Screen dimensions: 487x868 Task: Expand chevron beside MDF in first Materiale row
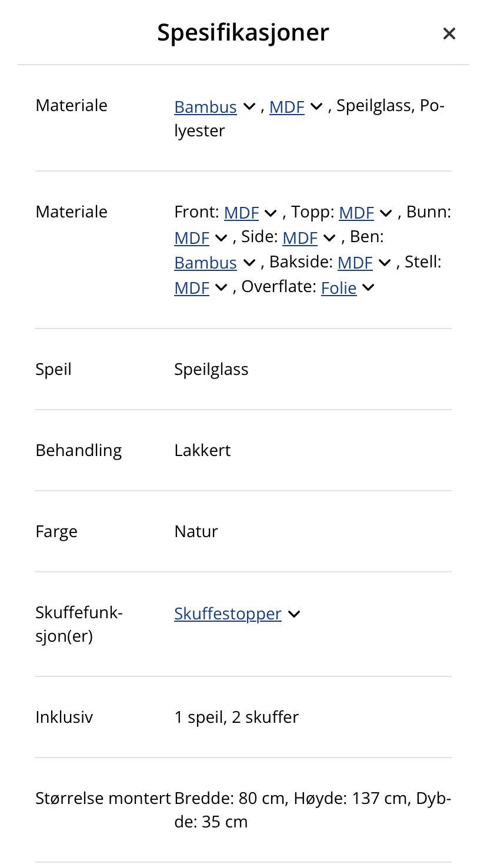pos(316,107)
